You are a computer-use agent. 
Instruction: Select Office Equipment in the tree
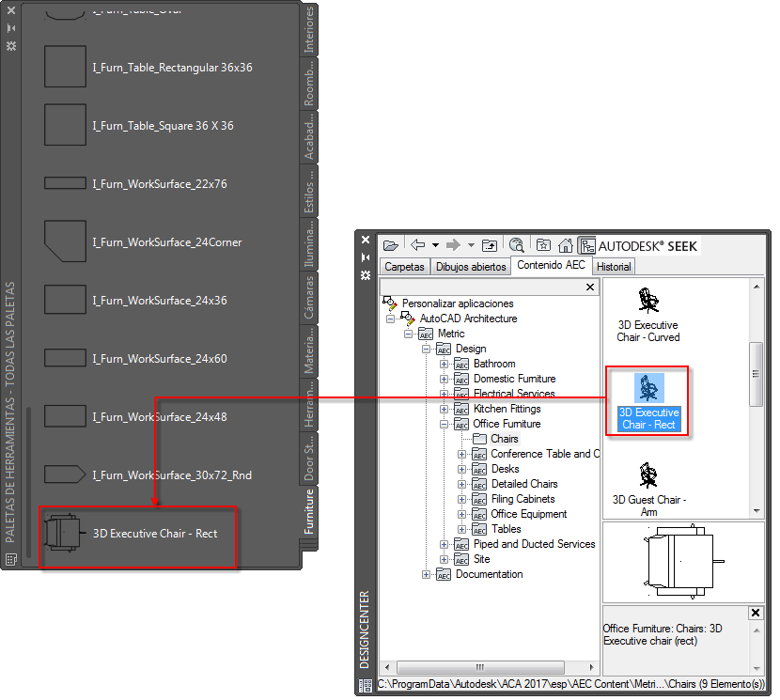click(x=529, y=514)
